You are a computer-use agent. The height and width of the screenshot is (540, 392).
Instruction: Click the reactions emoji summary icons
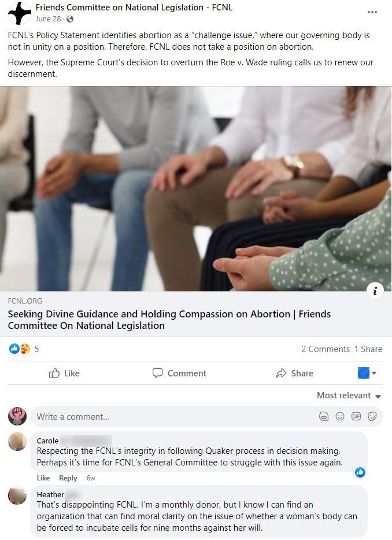click(x=20, y=349)
